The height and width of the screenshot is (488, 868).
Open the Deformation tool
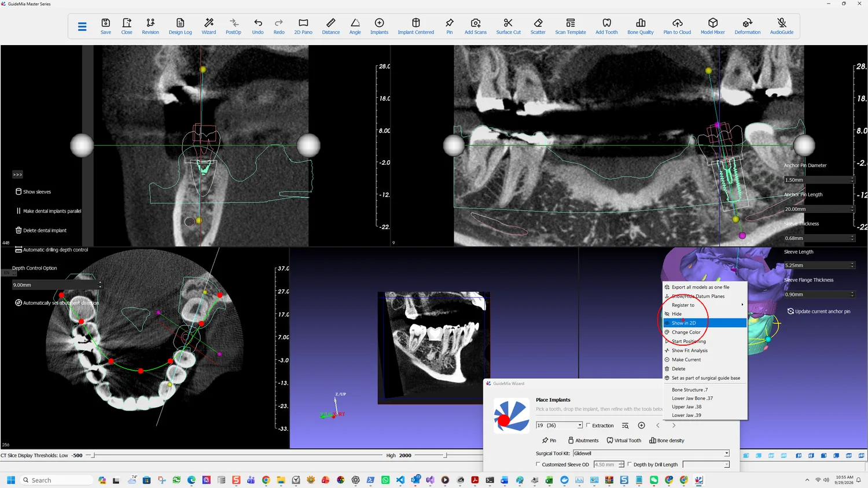(x=748, y=26)
